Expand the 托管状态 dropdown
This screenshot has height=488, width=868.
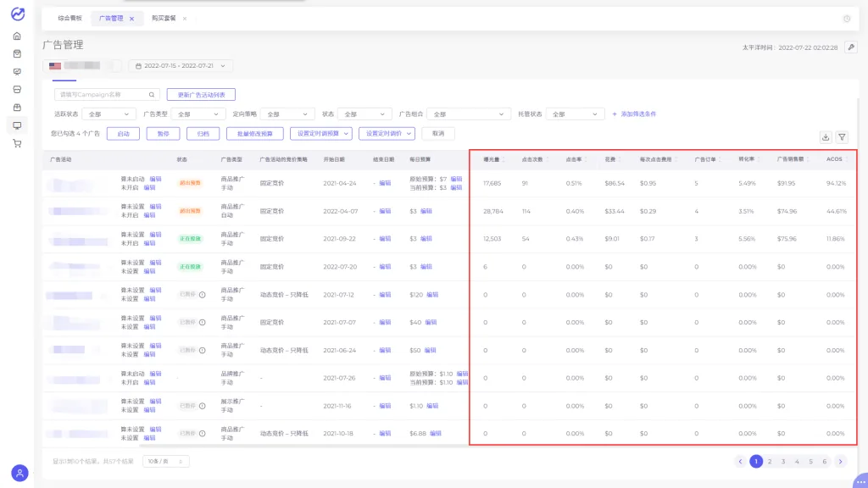(576, 114)
